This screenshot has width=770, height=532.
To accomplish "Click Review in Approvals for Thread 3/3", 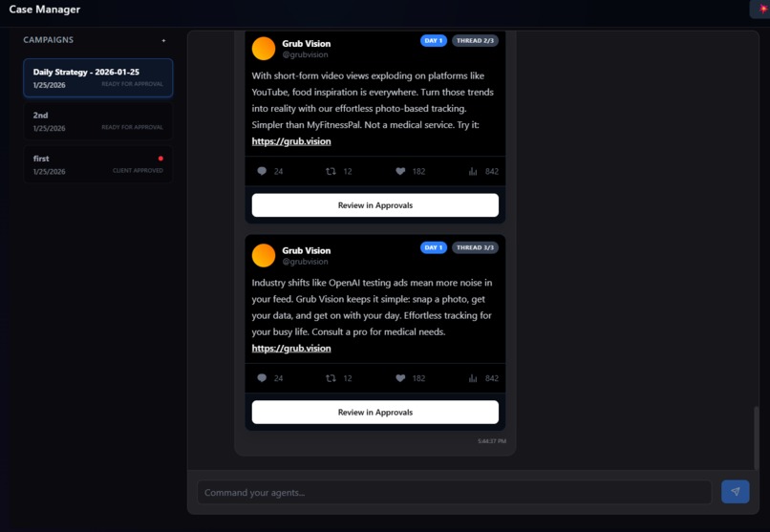I will 375,413.
